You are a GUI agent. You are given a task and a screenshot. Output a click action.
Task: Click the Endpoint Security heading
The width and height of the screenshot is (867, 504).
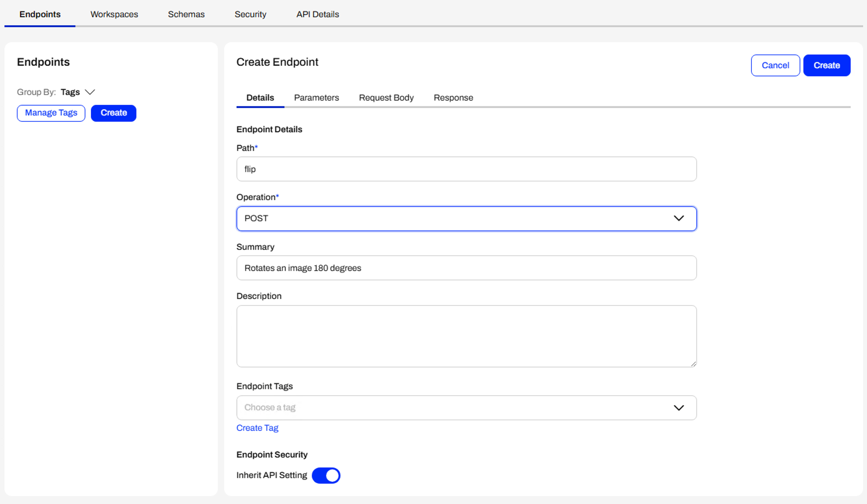pyautogui.click(x=272, y=455)
